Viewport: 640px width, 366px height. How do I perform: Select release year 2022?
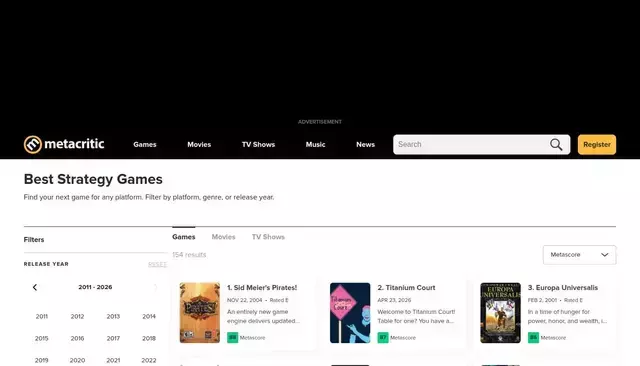coord(149,360)
